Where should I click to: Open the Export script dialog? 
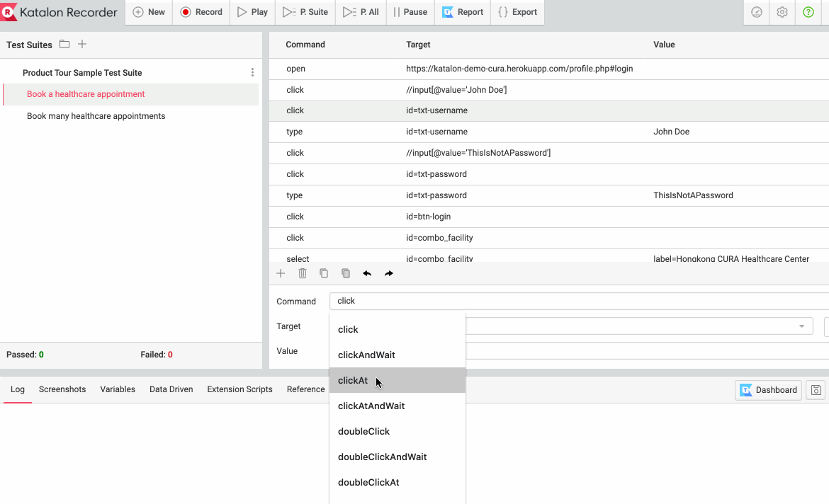(x=518, y=11)
